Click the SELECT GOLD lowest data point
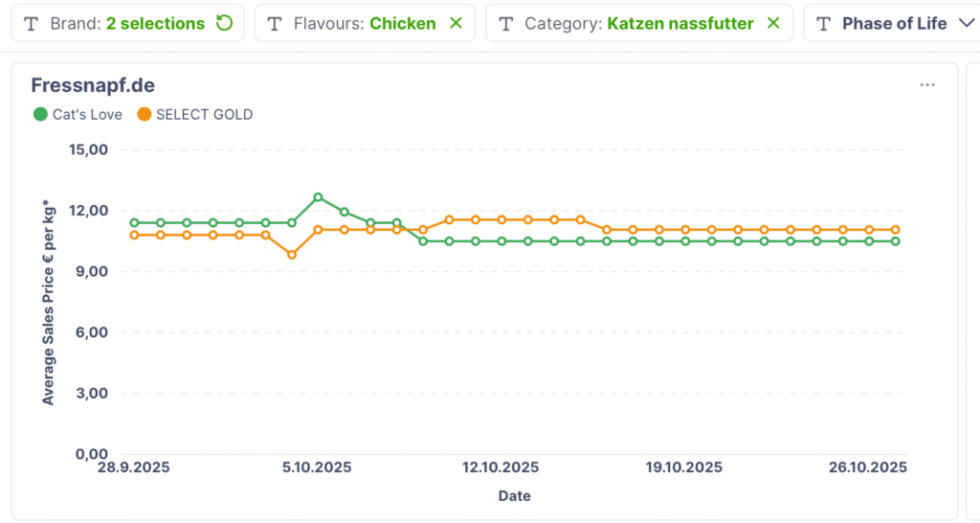 click(x=292, y=255)
